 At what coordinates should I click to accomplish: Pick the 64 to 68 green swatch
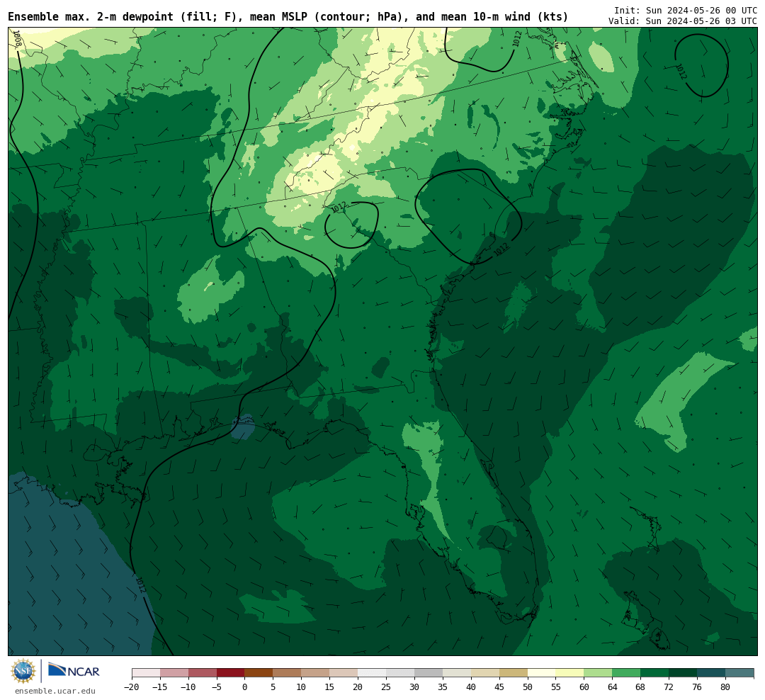627,673
